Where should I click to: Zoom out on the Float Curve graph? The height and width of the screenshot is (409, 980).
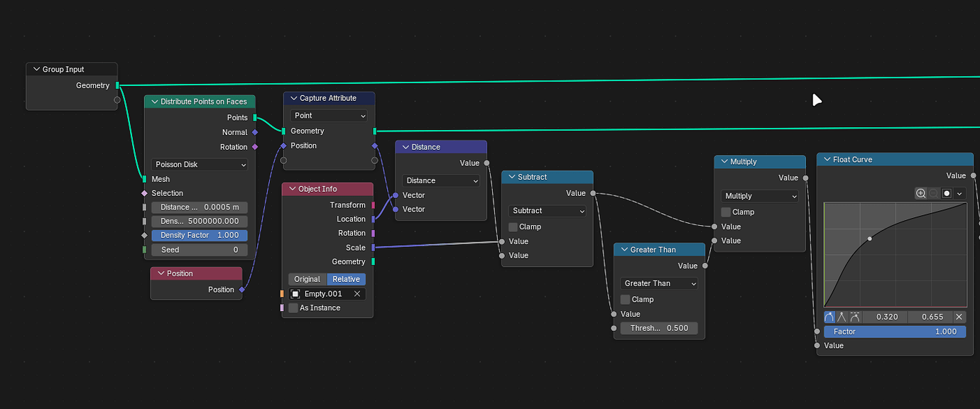coord(934,193)
